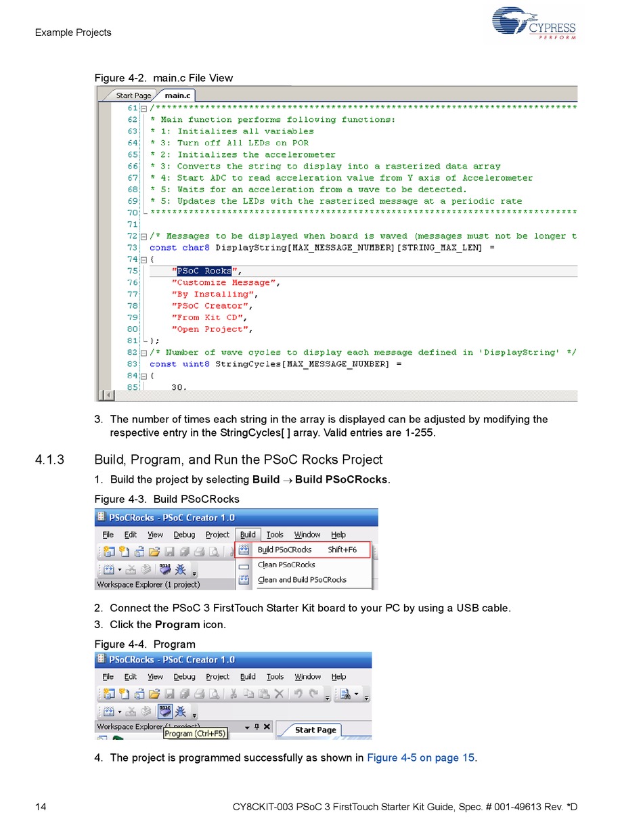This screenshot has height=840, width=643.
Task: Click the "Open Project" string on line 80
Action: point(211,329)
